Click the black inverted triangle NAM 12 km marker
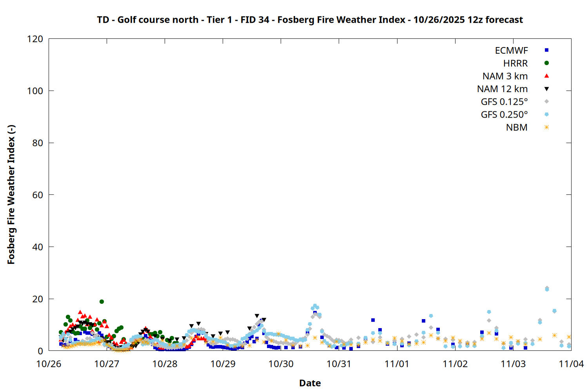Screen dimensions: 588x392 [546, 89]
